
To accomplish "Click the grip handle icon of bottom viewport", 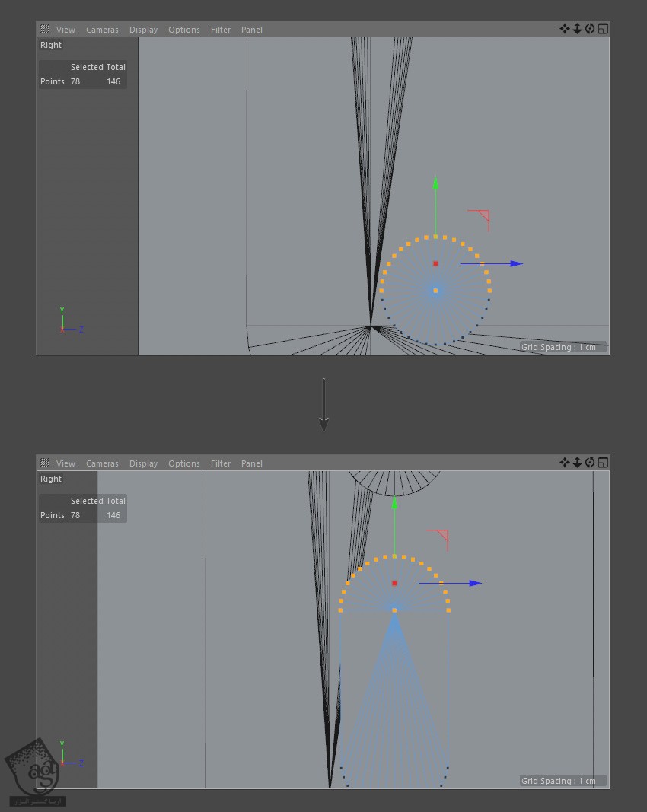I will tap(45, 463).
